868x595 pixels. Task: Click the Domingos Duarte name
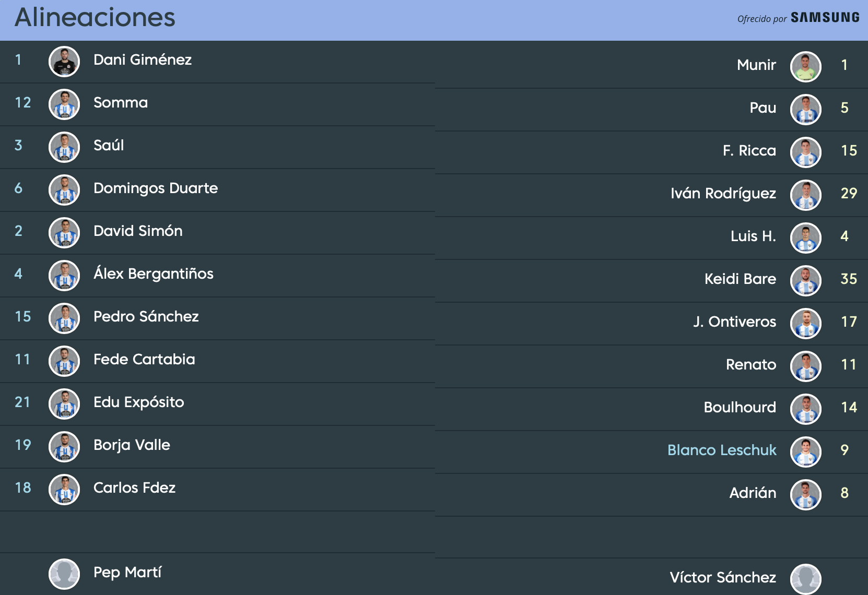(156, 188)
